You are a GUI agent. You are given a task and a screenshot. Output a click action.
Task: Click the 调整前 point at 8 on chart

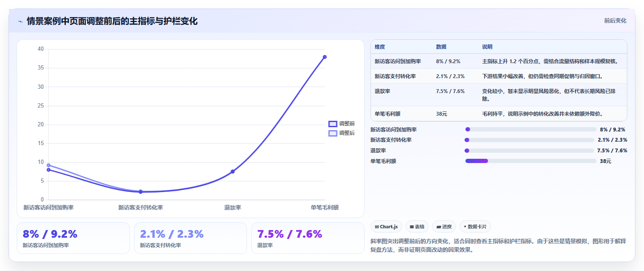pyautogui.click(x=48, y=170)
